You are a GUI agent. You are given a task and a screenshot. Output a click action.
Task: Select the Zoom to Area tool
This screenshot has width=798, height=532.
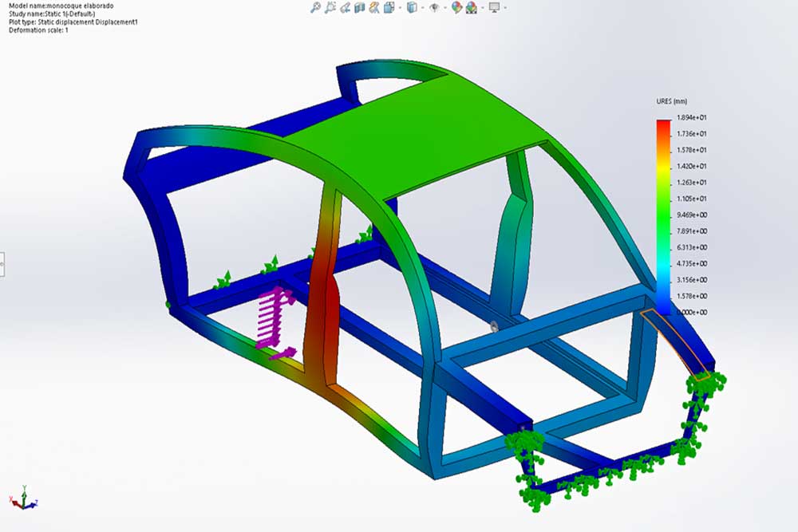point(330,8)
